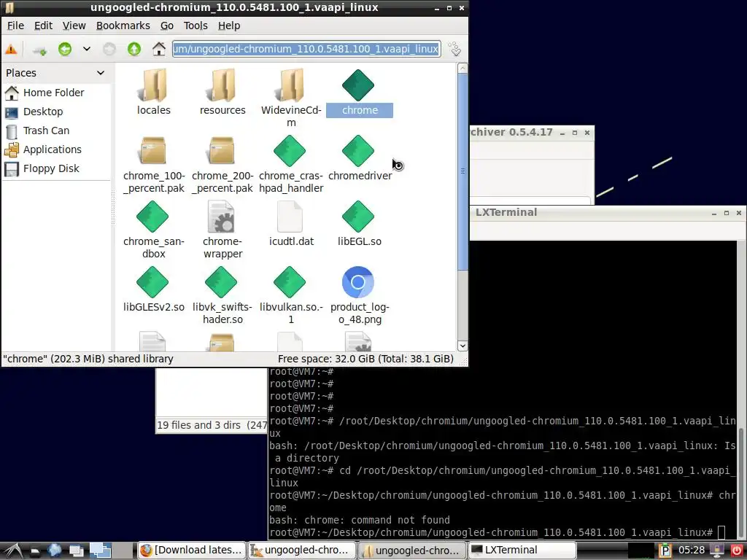
Task: Click the jump-to-path button beside location bar
Action: [455, 49]
